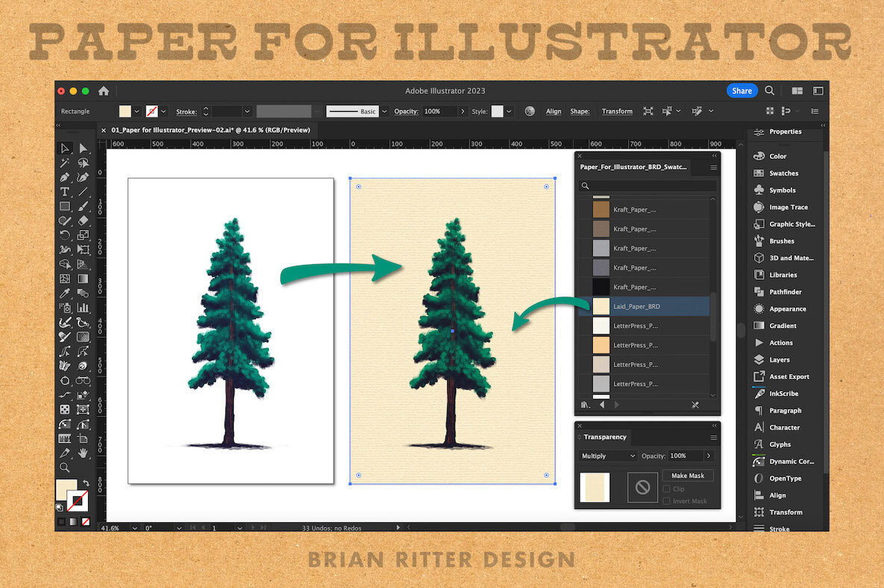
Task: Open the Layers panel
Action: 779,359
